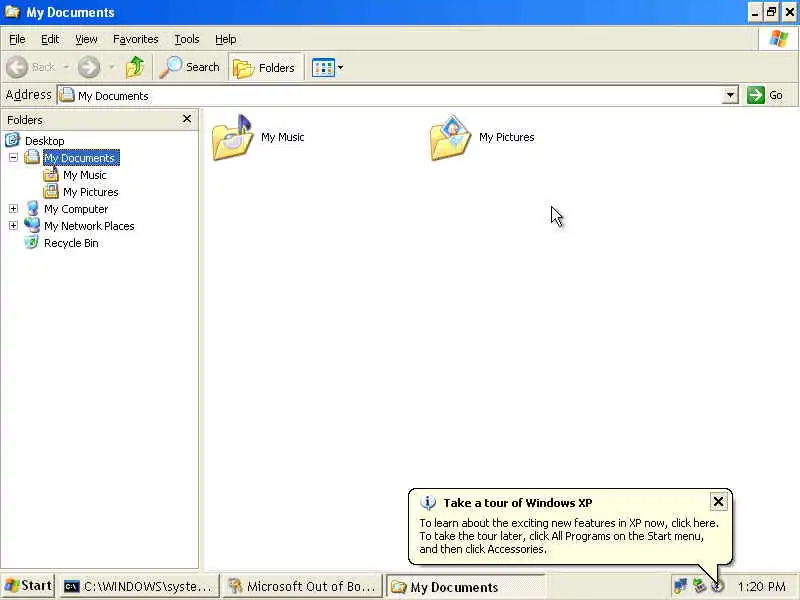
Task: Click the My Documents taskbar button
Action: click(465, 587)
